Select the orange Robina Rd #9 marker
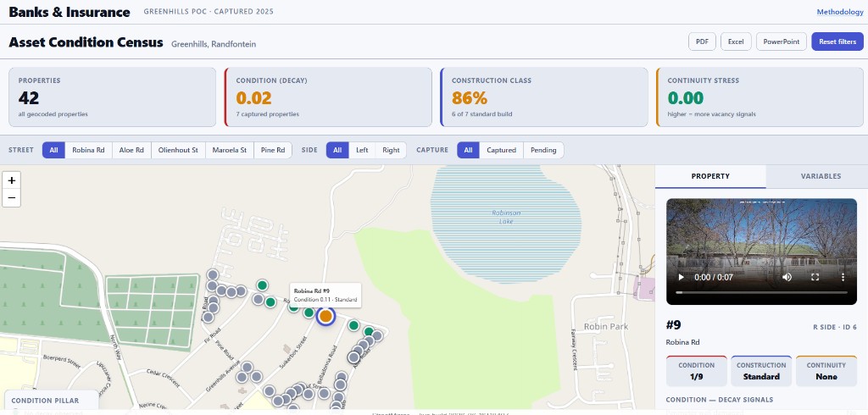 tap(326, 316)
